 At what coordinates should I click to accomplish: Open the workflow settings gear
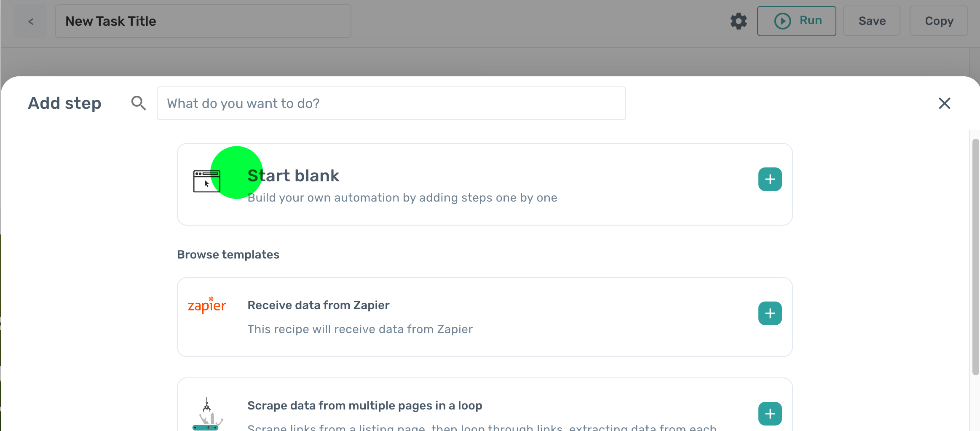[738, 21]
